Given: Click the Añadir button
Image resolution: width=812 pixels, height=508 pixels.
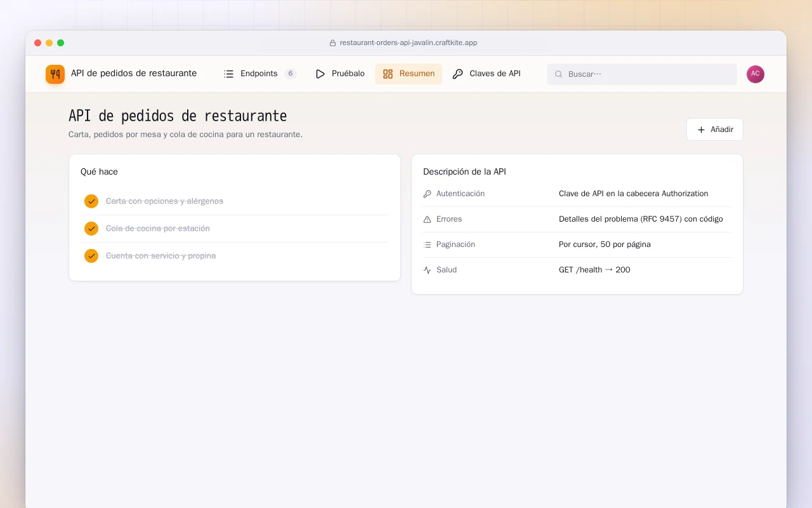Looking at the screenshot, I should pos(715,130).
